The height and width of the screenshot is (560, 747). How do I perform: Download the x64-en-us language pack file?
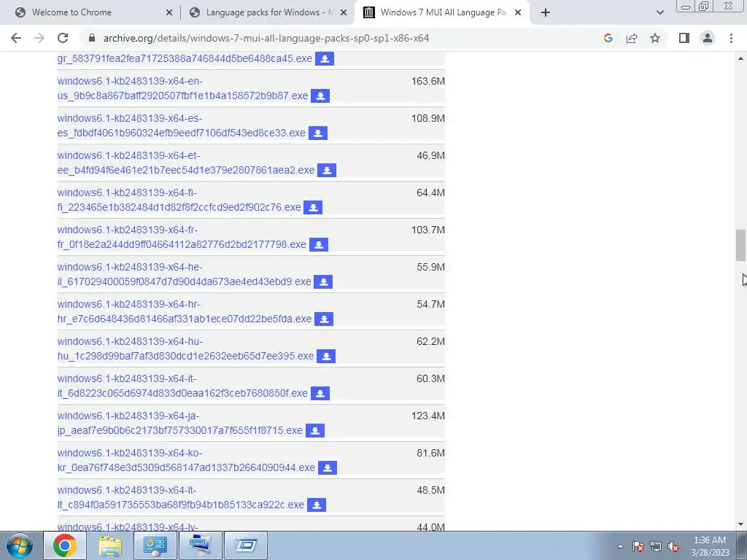320,96
